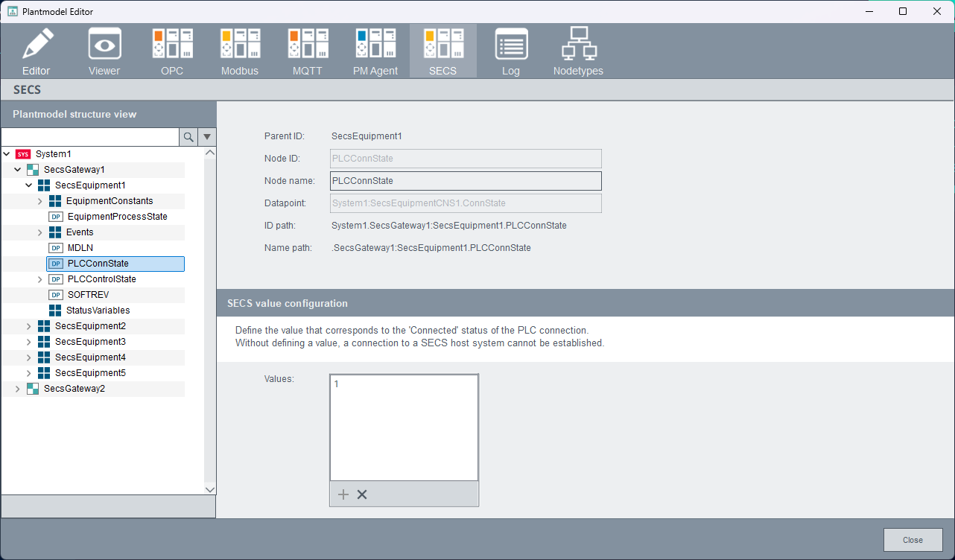Remove the selected SECS value

(x=362, y=494)
